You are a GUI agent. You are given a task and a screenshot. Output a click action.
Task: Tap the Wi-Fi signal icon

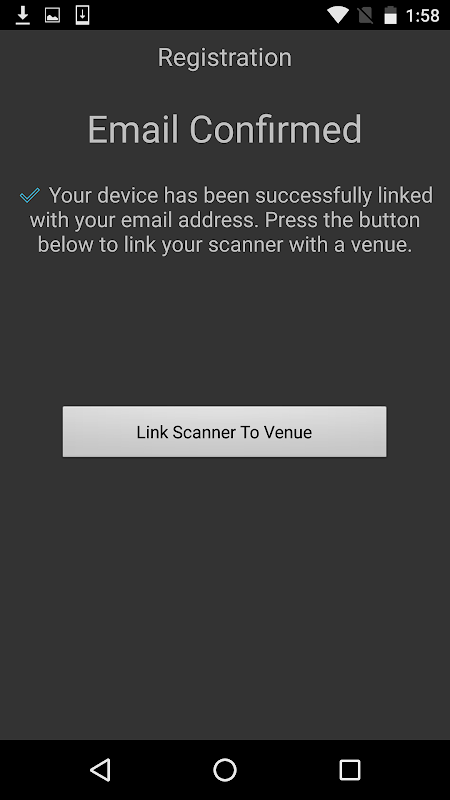[x=337, y=15]
